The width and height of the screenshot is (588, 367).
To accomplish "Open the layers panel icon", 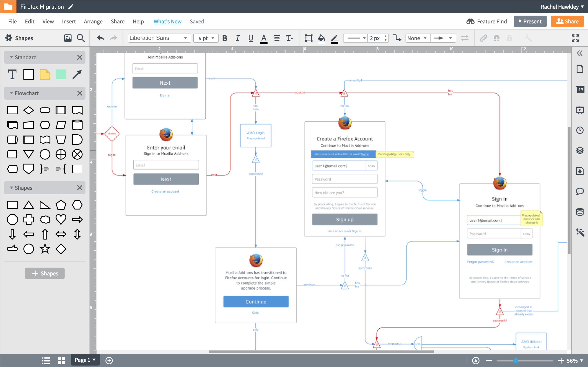I will click(580, 151).
